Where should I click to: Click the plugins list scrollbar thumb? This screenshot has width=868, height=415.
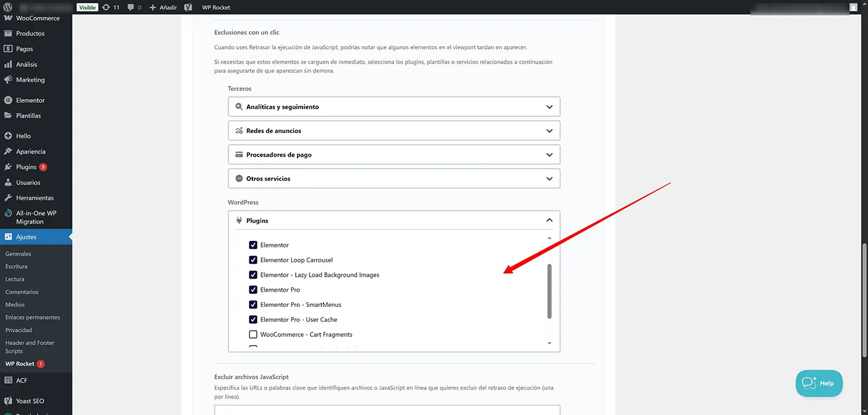(549, 291)
